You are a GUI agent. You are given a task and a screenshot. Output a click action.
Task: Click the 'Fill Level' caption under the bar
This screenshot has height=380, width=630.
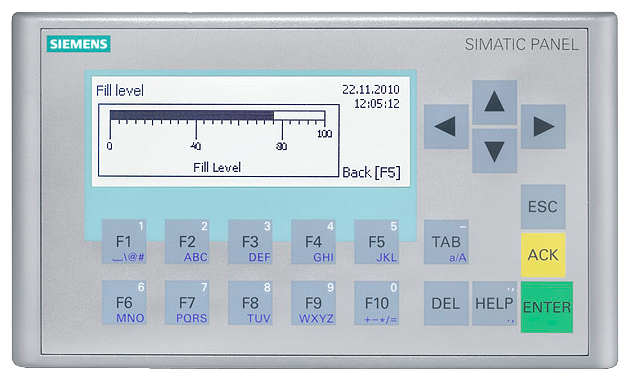pos(217,167)
